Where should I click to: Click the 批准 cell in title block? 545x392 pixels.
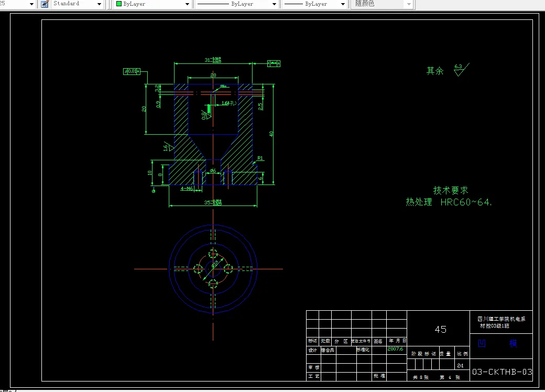tap(379, 376)
